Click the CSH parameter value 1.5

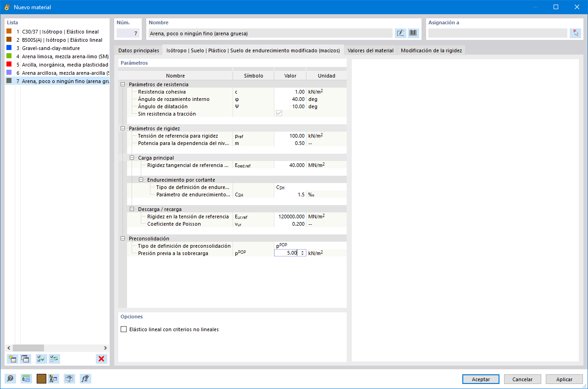(x=290, y=194)
